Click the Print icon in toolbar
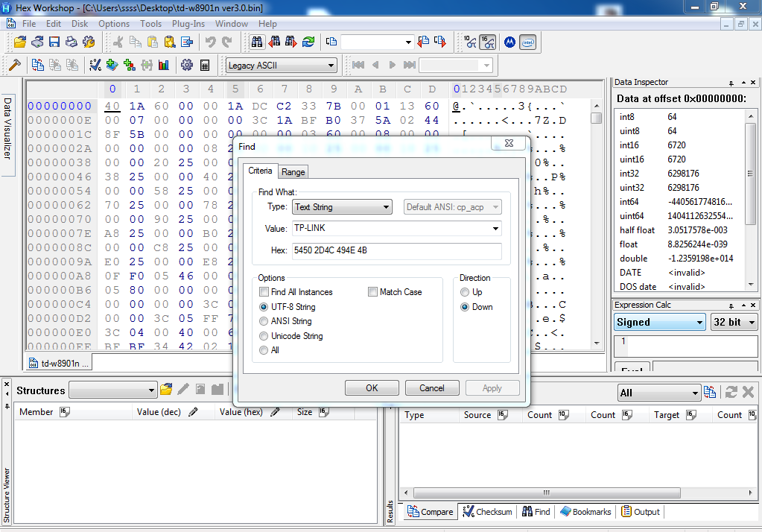 72,42
